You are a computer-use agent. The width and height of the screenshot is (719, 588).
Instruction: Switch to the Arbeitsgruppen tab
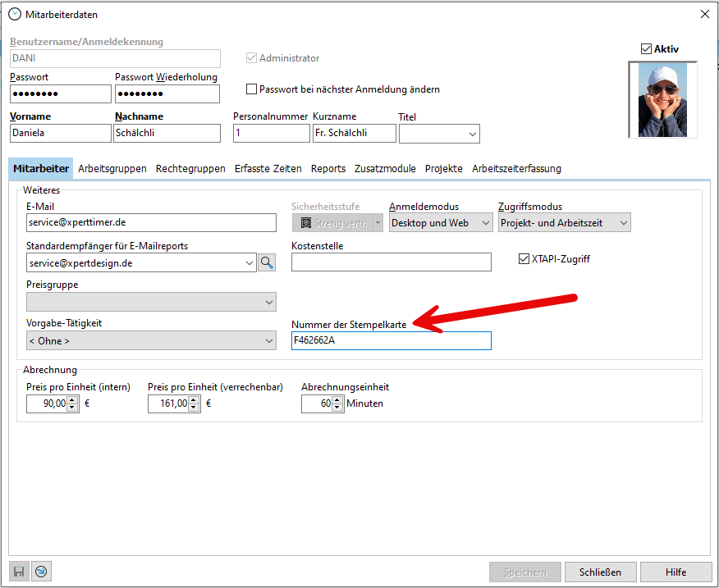(x=112, y=168)
